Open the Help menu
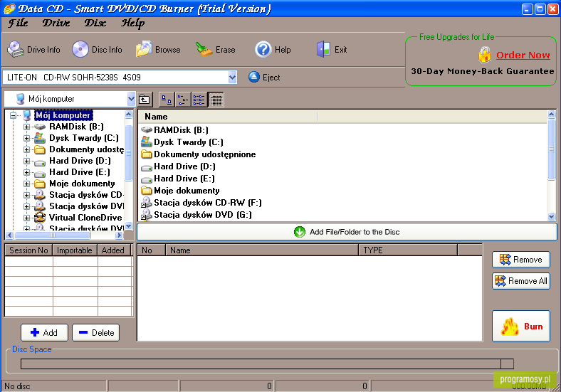Screen dimensions: 561x392 coord(132,23)
